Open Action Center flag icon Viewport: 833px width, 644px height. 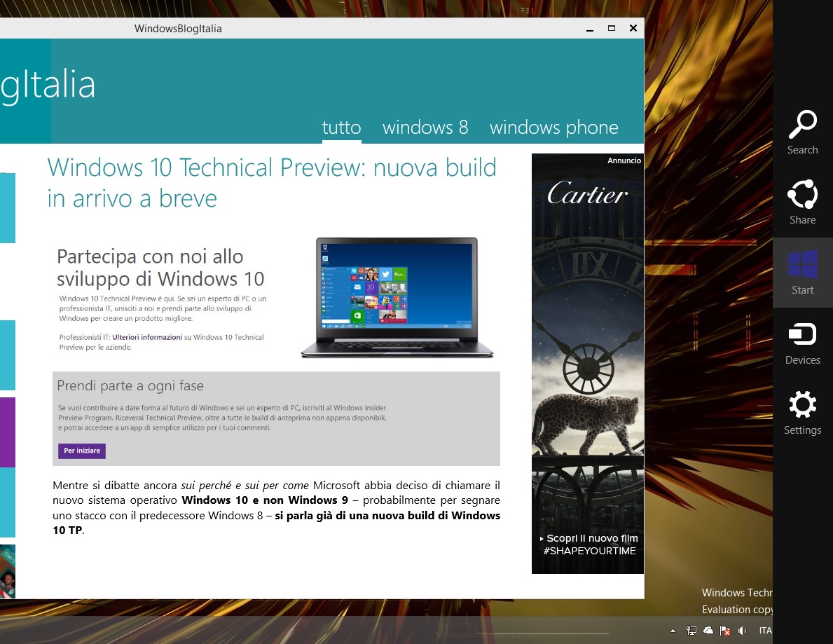point(724,631)
